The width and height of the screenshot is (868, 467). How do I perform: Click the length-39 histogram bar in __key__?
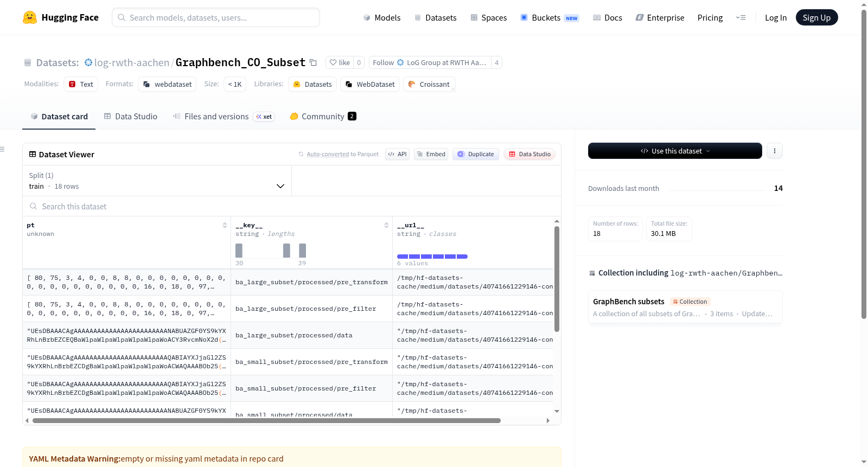click(302, 251)
